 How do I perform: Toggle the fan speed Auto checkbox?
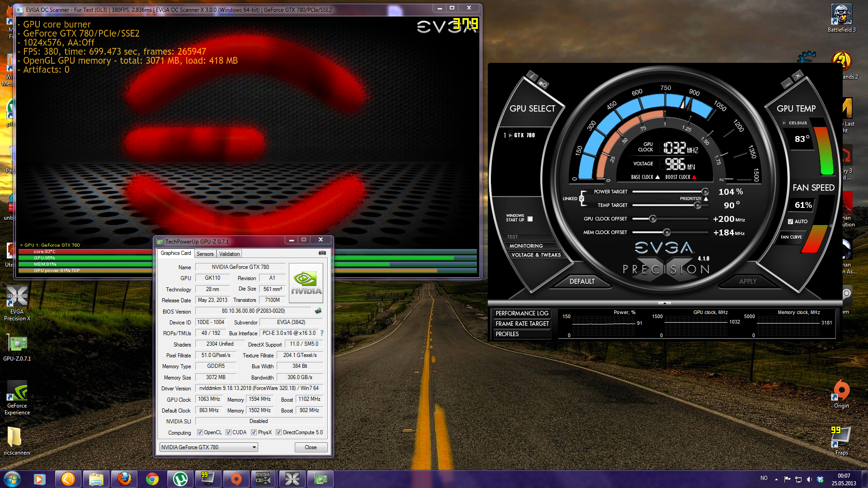coord(790,221)
